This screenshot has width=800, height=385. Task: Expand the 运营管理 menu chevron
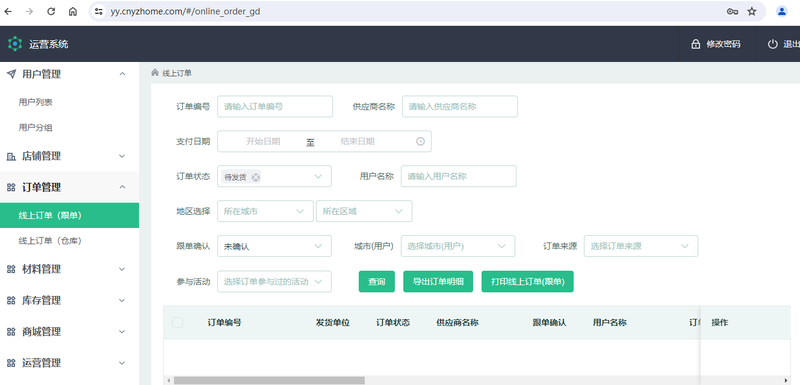[122, 363]
